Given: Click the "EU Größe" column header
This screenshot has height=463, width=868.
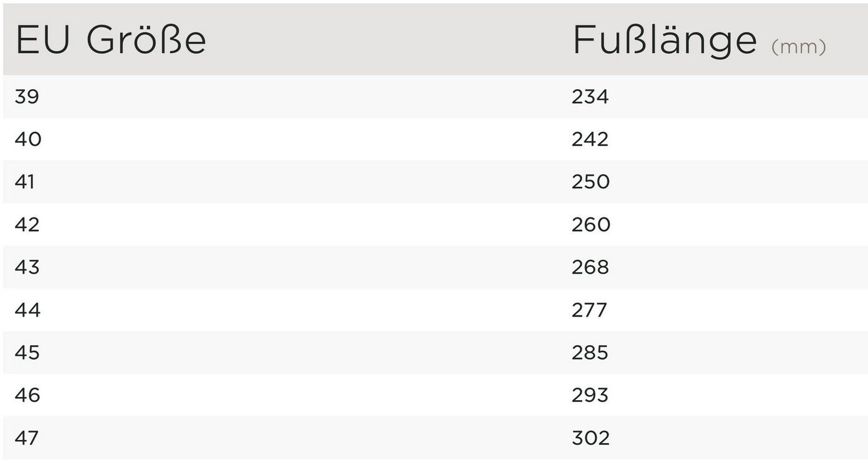Looking at the screenshot, I should coord(110,41).
